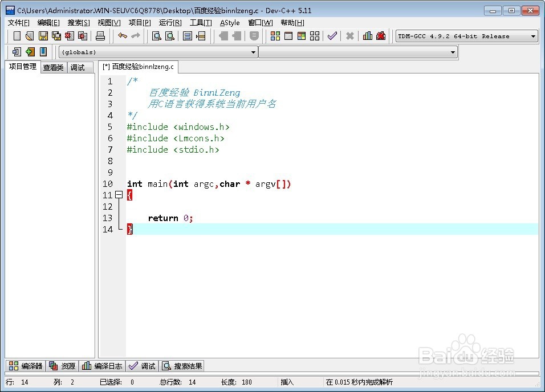Image resolution: width=545 pixels, height=392 pixels.
Task: Open the empty function list dropdown
Action: pyautogui.click(x=357, y=52)
